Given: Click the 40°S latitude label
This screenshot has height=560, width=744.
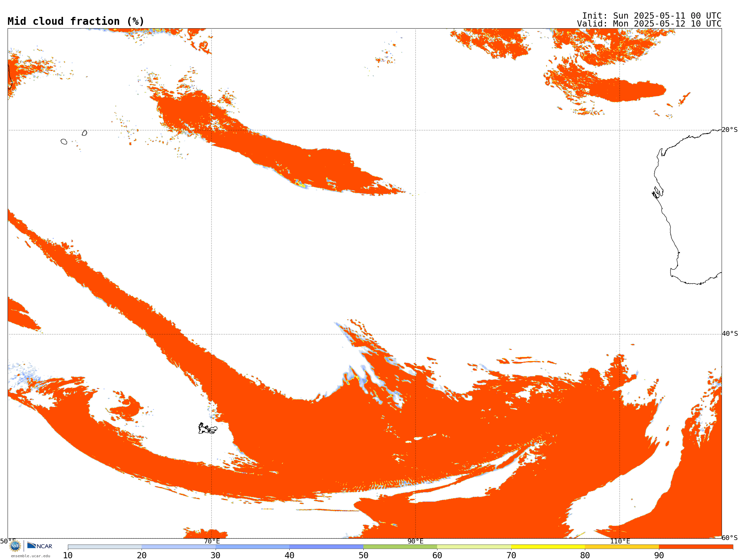Looking at the screenshot, I should 730,334.
